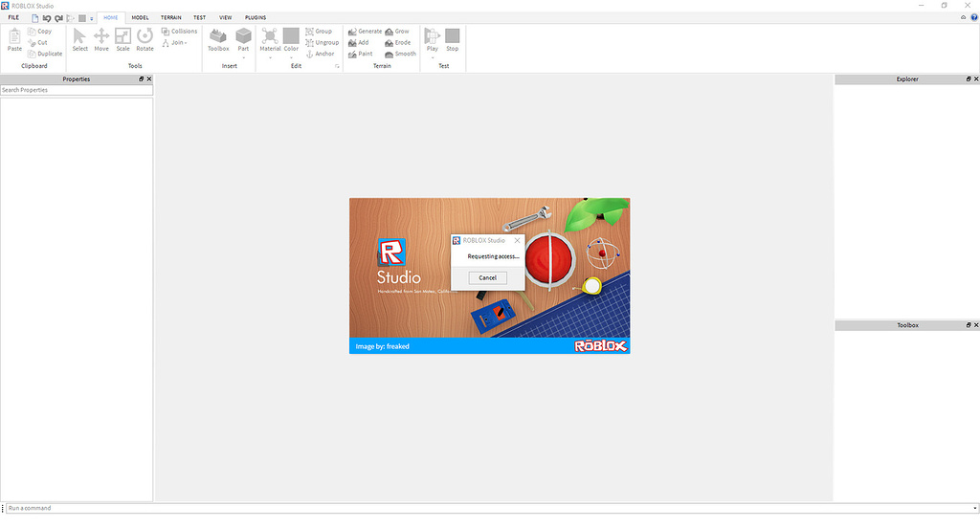Switch to the MODEL ribbon tab
Viewport: 980px width, 528px height.
coord(140,17)
